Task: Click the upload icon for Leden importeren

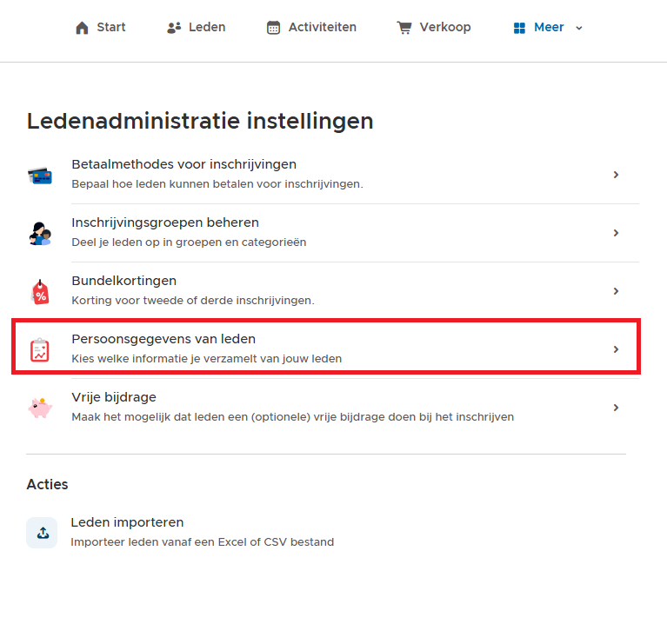Action: tap(42, 533)
